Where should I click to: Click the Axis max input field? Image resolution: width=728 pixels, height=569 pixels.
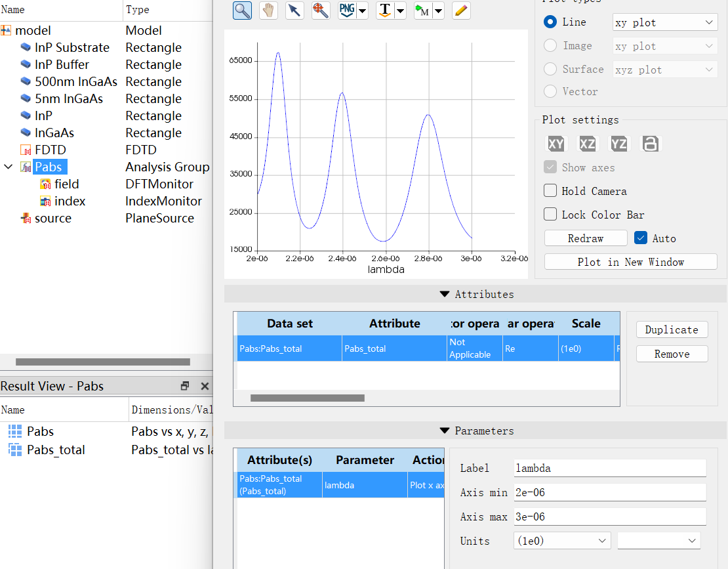pyautogui.click(x=610, y=516)
